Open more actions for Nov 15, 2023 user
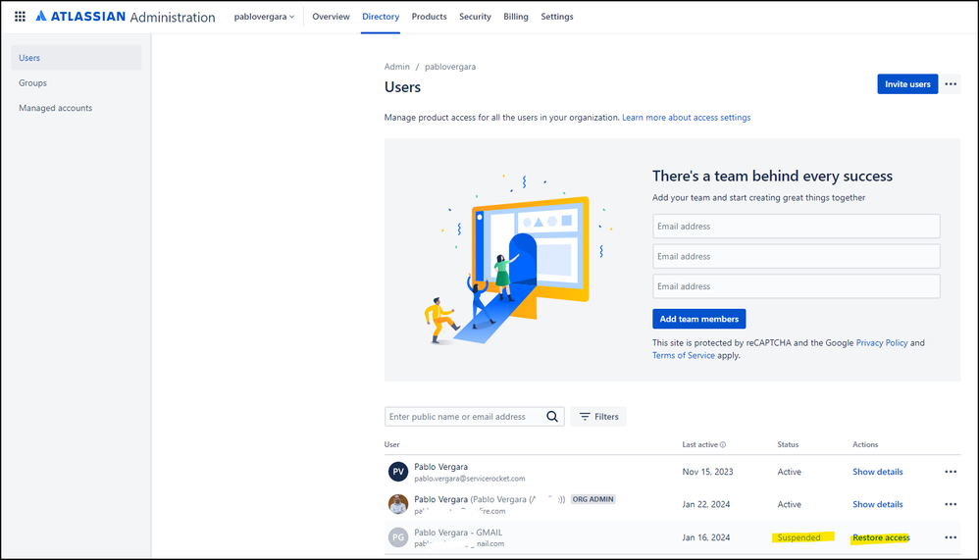979x560 pixels. pos(951,472)
